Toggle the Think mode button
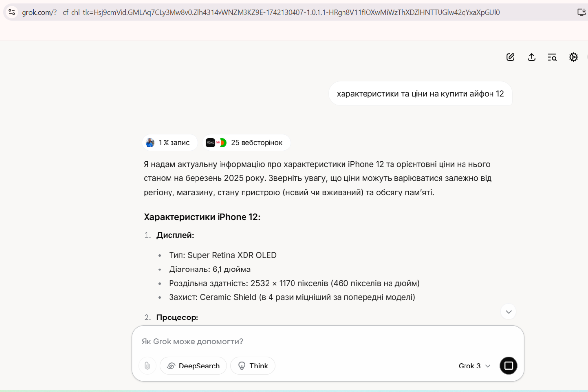The height and width of the screenshot is (392, 588). coord(253,366)
